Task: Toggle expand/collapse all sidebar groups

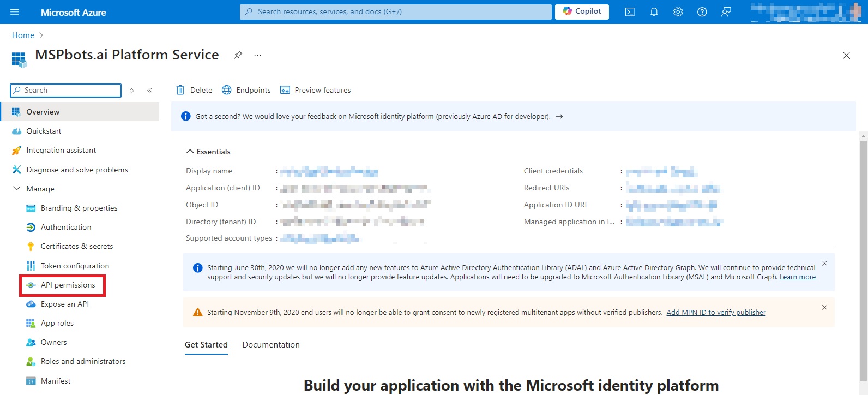Action: pos(131,90)
